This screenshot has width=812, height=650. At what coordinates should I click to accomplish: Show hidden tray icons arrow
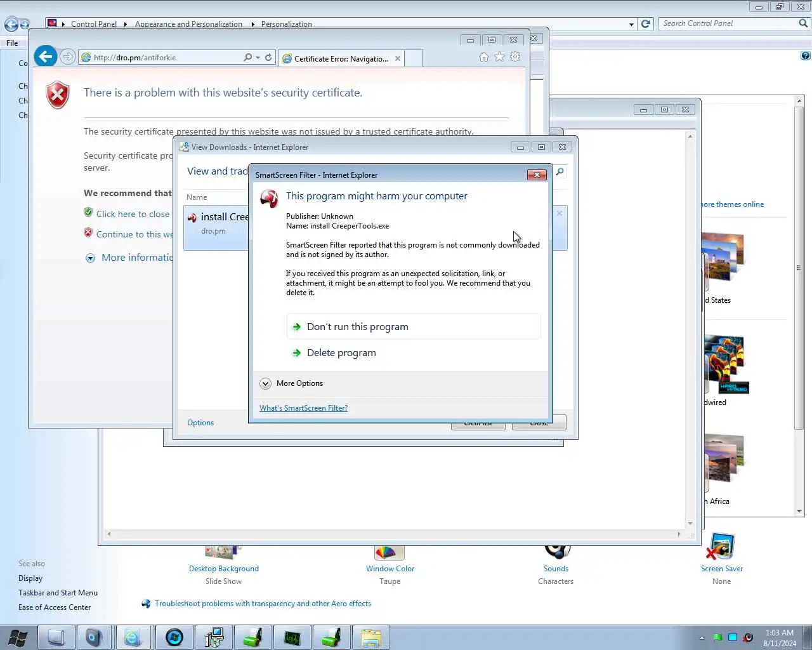coord(702,638)
